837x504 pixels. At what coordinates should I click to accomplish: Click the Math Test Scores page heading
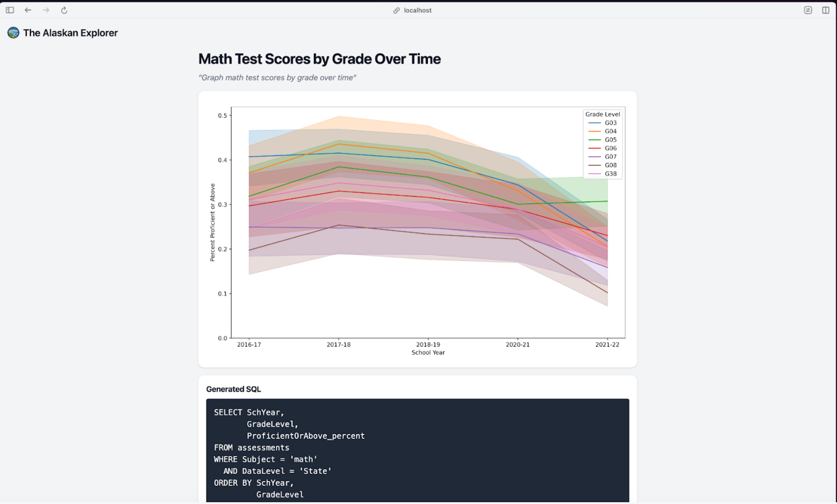(319, 59)
